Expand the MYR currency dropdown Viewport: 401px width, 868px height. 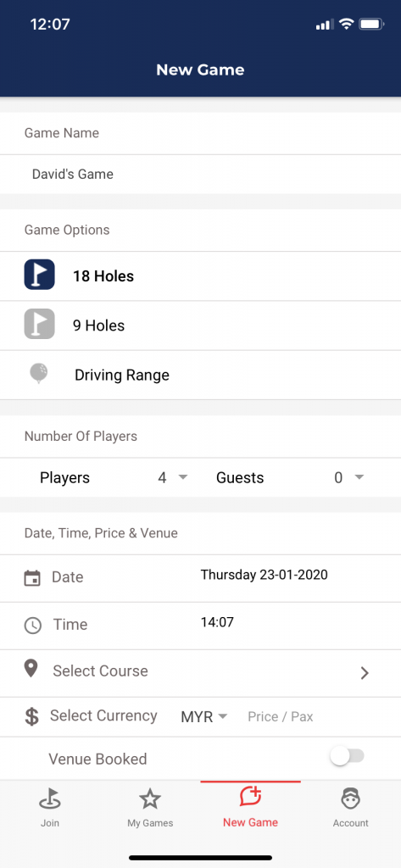click(203, 717)
